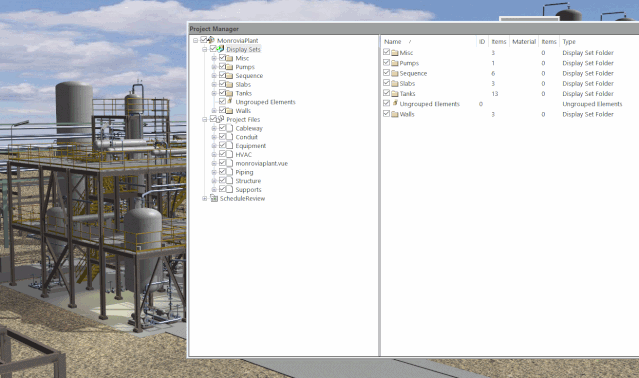Collapse the Project Files node

pos(205,119)
